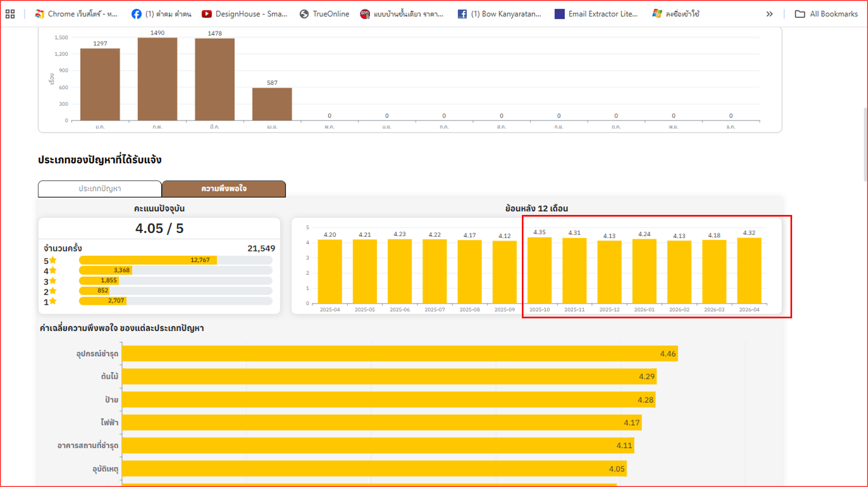The height and width of the screenshot is (487, 868).
Task: Open the TrueOnline globe bookmark
Action: tap(324, 14)
